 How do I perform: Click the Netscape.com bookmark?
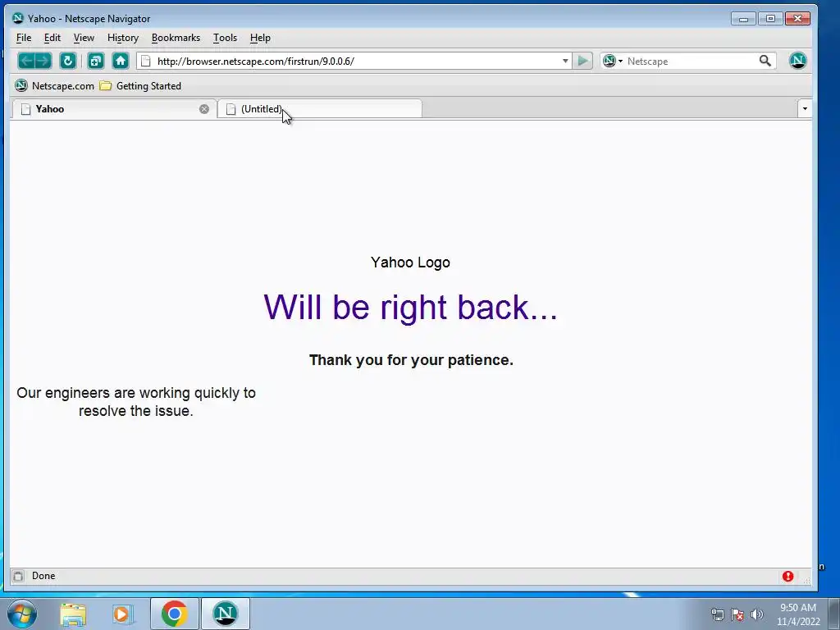[x=54, y=85]
